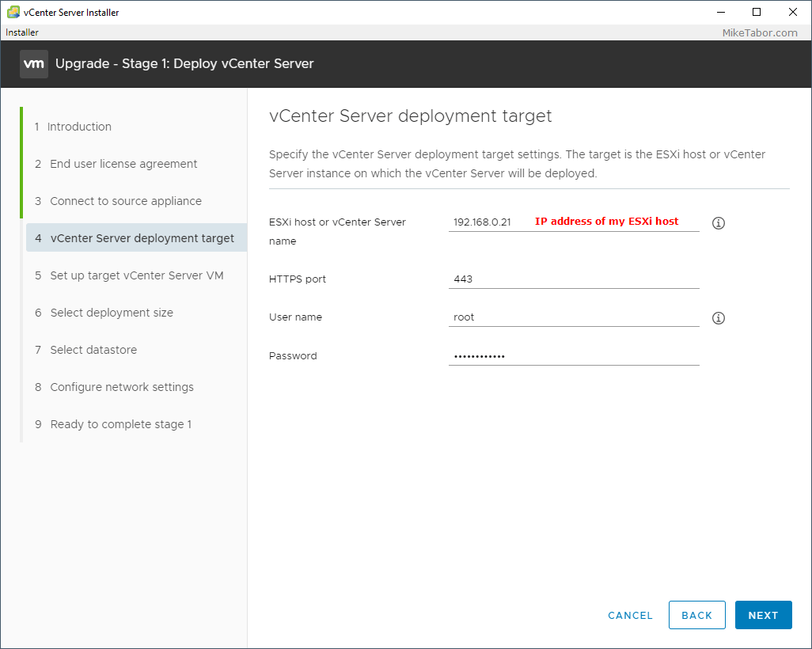Click the Password input field
This screenshot has width=812, height=649.
point(574,356)
